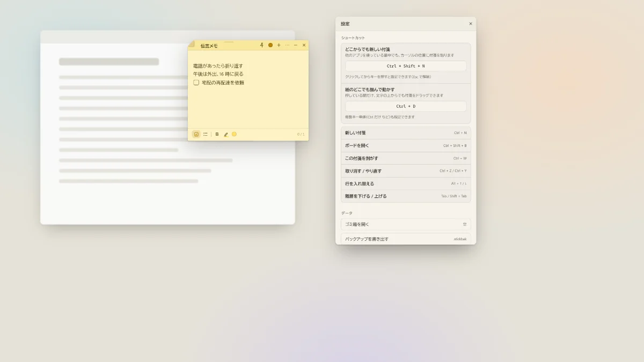Pin the 伝言メモ sticky note

point(262,45)
